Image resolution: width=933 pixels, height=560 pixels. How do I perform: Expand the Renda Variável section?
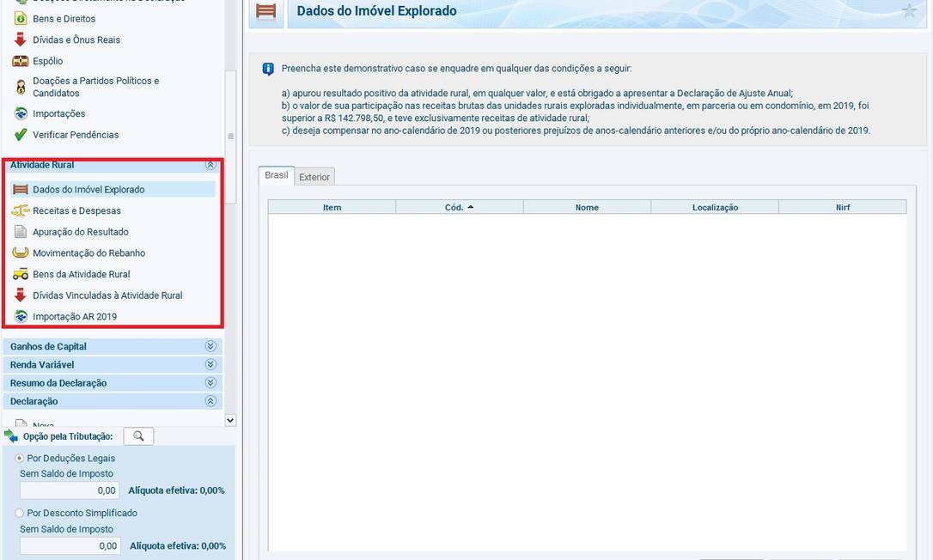coord(210,365)
